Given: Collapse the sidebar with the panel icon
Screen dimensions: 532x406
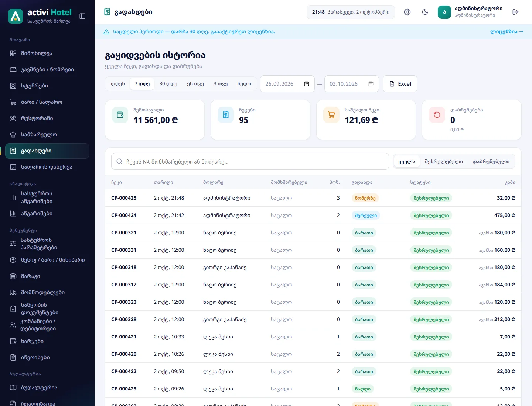Looking at the screenshot, I should pos(82,16).
